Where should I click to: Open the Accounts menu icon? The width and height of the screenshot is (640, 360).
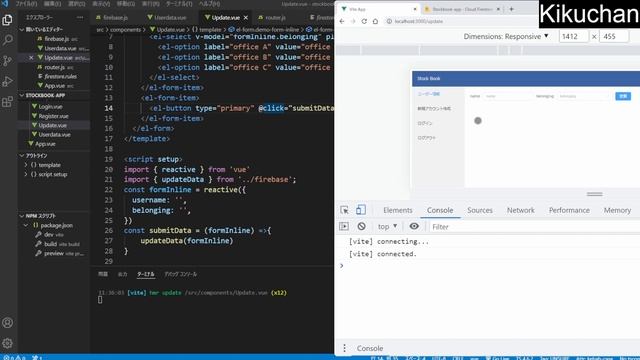pyautogui.click(x=7, y=323)
